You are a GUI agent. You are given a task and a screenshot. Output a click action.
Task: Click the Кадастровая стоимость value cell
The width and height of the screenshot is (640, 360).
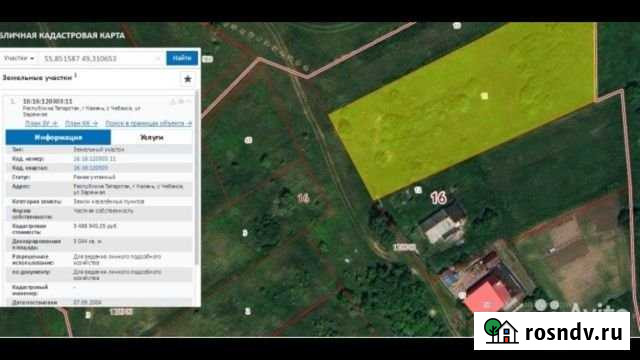pyautogui.click(x=95, y=226)
